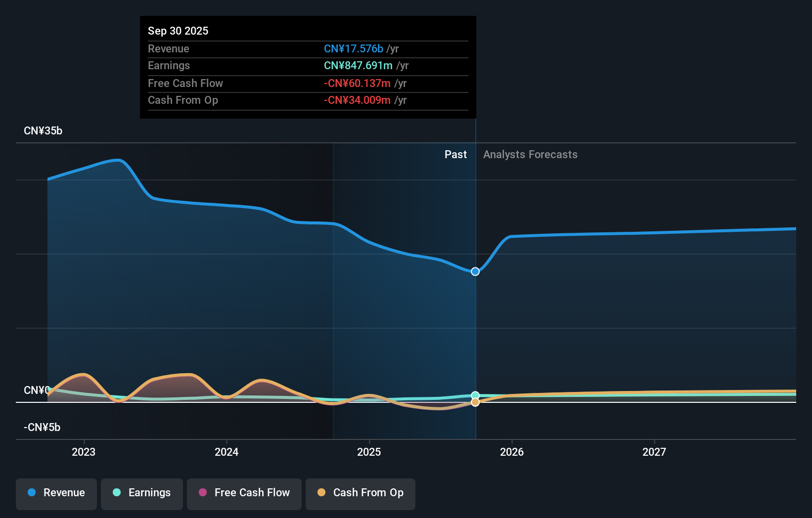812x518 pixels.
Task: Click the CN¥35b y-axis label
Action: click(x=43, y=131)
